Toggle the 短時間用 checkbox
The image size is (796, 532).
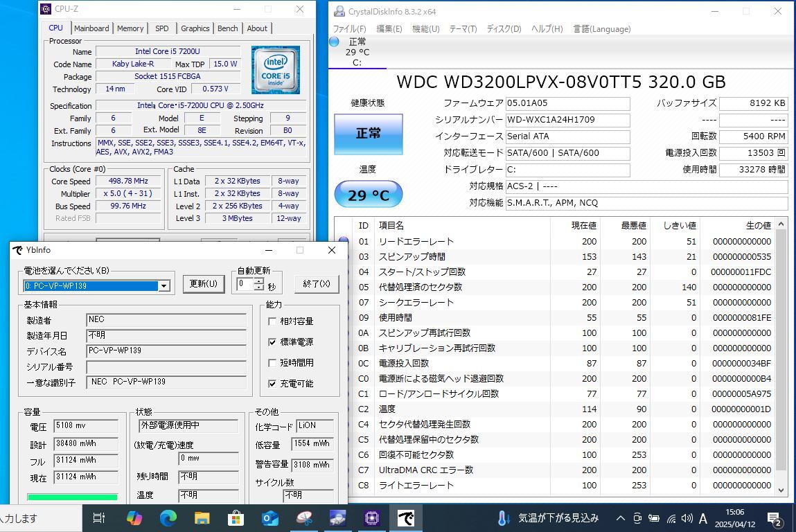(272, 363)
